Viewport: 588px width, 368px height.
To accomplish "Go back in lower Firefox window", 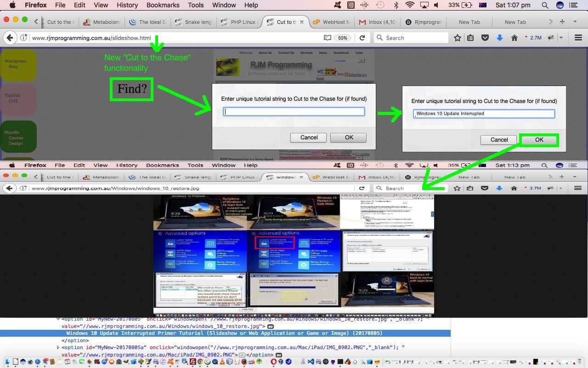I will tap(10, 188).
